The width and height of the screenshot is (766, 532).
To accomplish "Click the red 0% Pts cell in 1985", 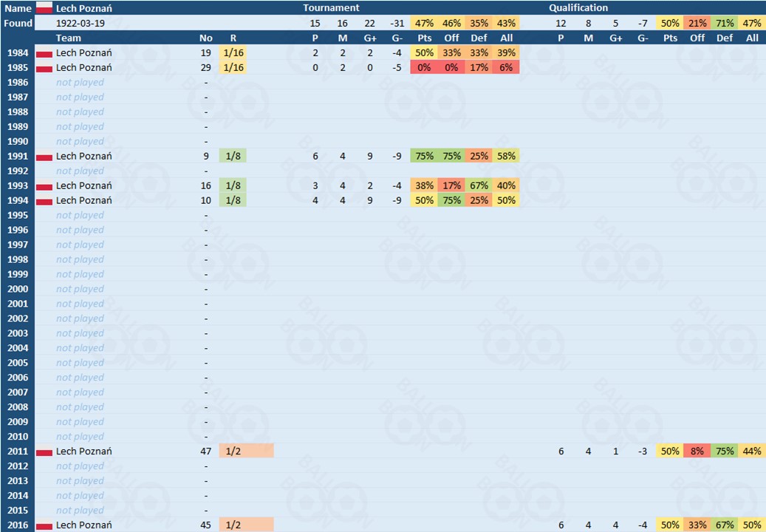I will (424, 67).
